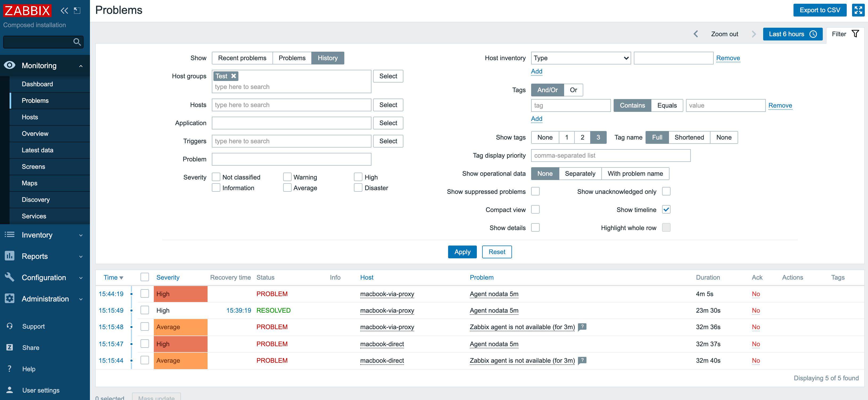Open description icon for macbook-direct Zabbix agent problem
This screenshot has width=868, height=400.
pos(582,360)
